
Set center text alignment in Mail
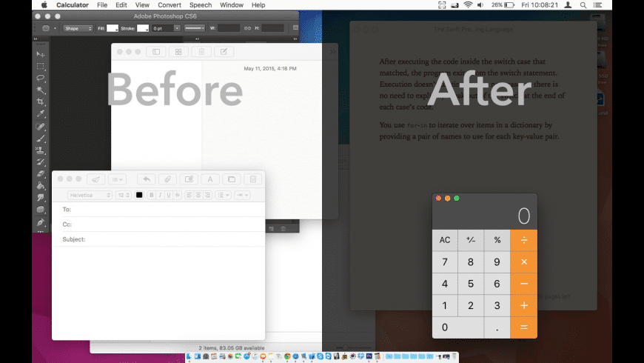tap(198, 195)
